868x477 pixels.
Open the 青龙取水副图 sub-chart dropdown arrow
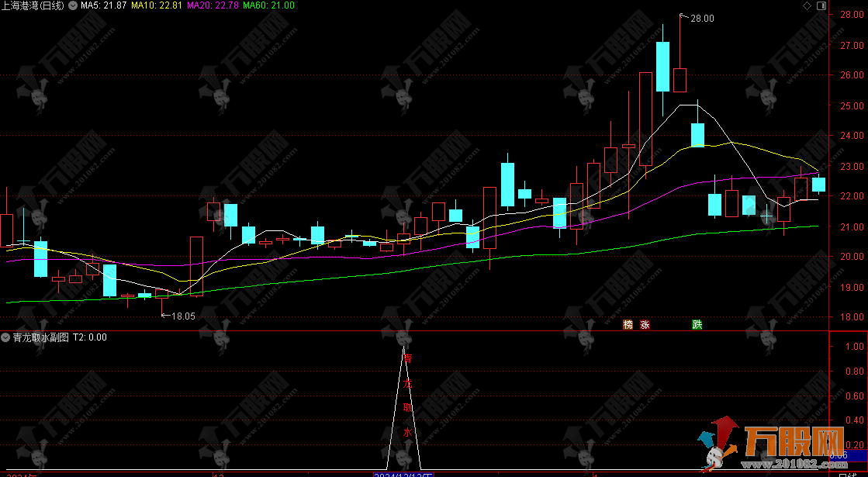pos(6,337)
